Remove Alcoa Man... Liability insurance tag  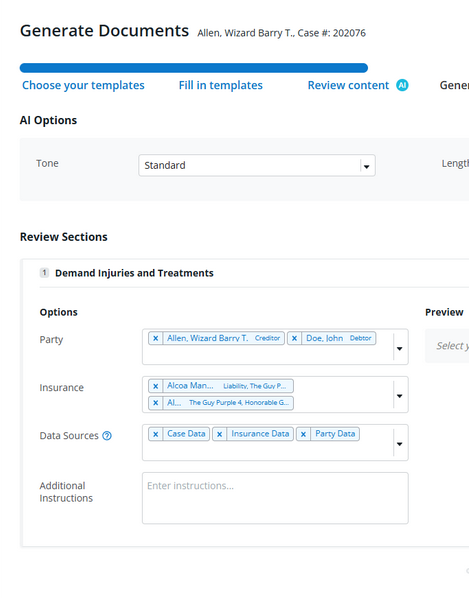[x=156, y=386]
